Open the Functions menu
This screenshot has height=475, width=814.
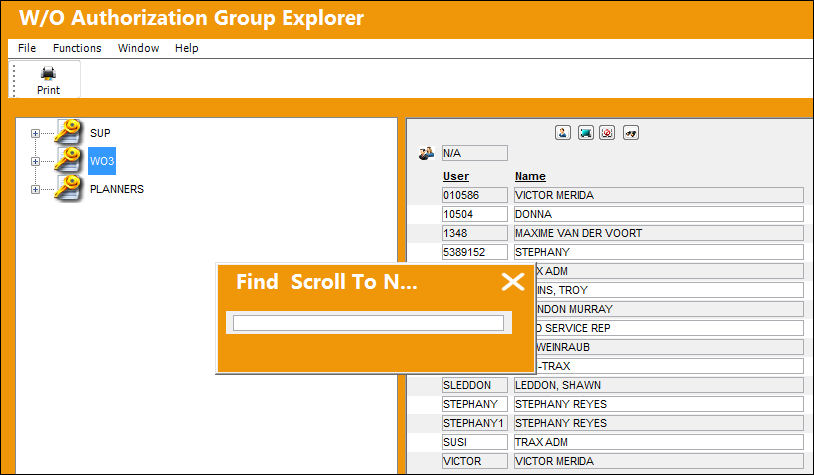pos(77,48)
